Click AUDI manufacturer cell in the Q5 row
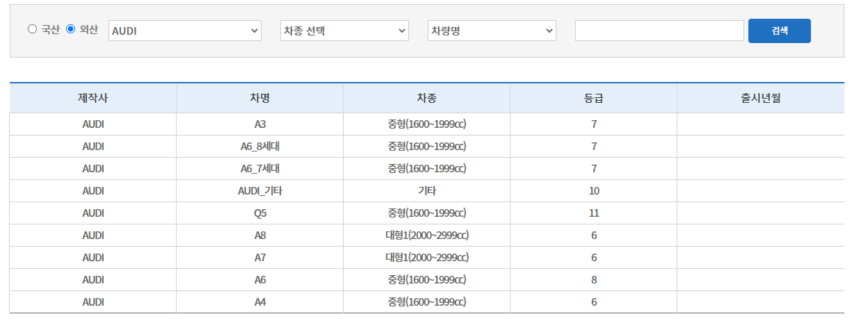Screen dimensions: 868x321 coord(93,213)
